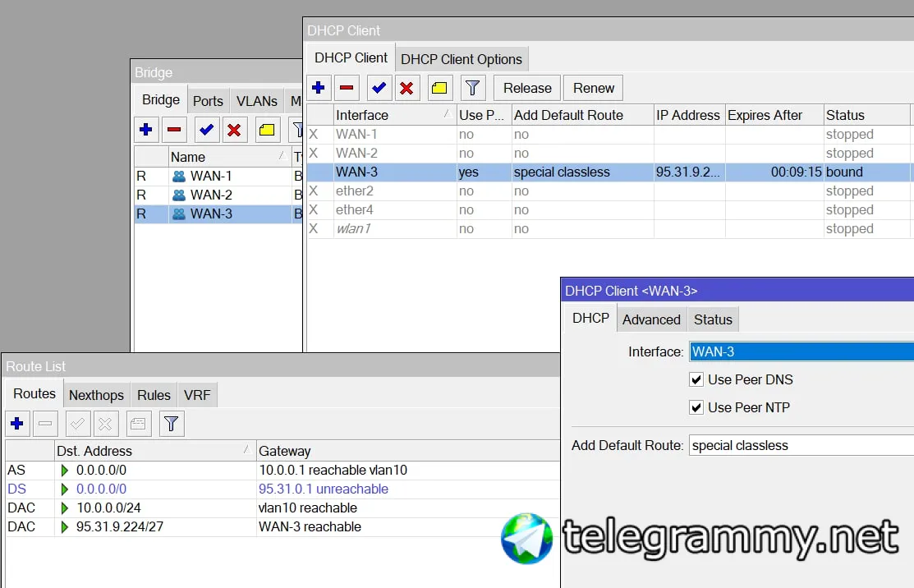The image size is (914, 588).
Task: Switch to Rules tab in Route List
Action: pos(154,395)
